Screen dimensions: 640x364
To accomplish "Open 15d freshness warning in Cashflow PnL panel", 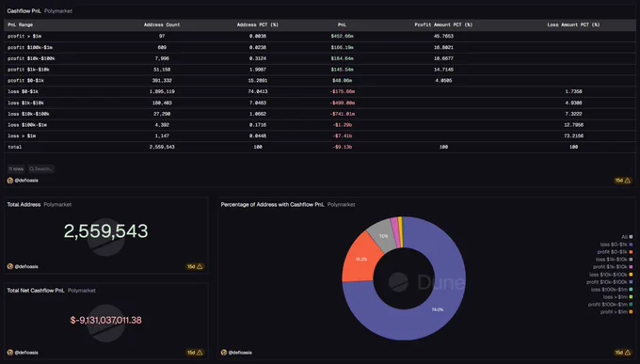I will (622, 181).
